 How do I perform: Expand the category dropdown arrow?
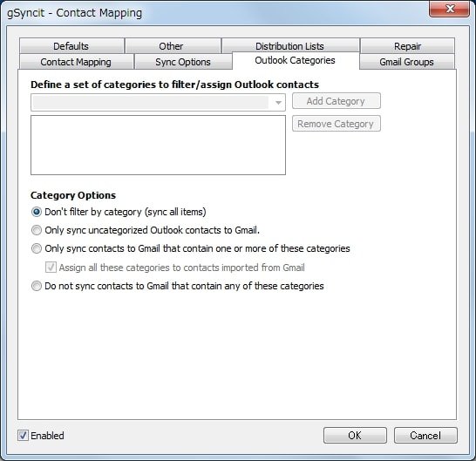coord(278,103)
